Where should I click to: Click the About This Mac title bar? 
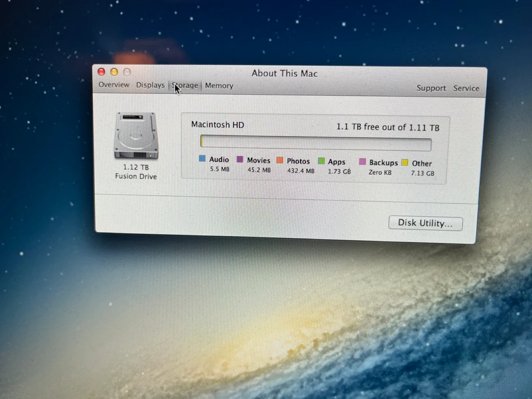click(284, 73)
